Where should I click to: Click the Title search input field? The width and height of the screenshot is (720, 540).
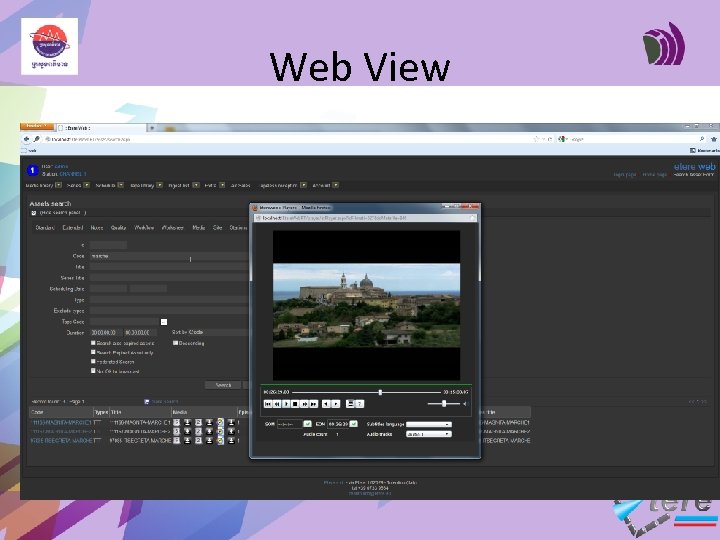pos(169,267)
